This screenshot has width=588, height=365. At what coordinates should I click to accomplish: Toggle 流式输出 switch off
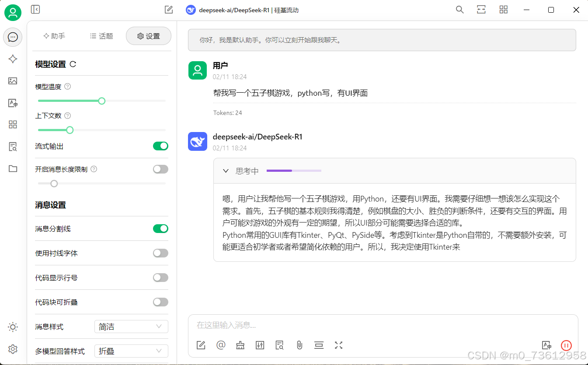[160, 146]
